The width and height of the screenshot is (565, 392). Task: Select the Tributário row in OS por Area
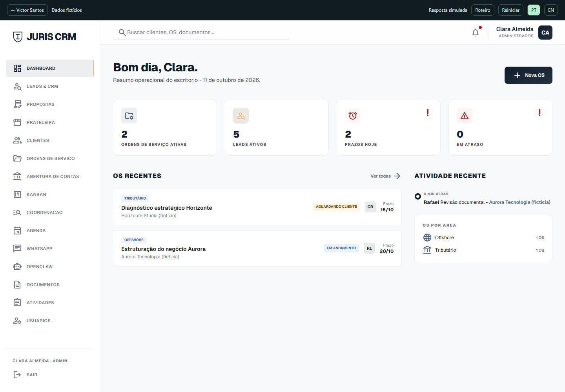click(483, 250)
